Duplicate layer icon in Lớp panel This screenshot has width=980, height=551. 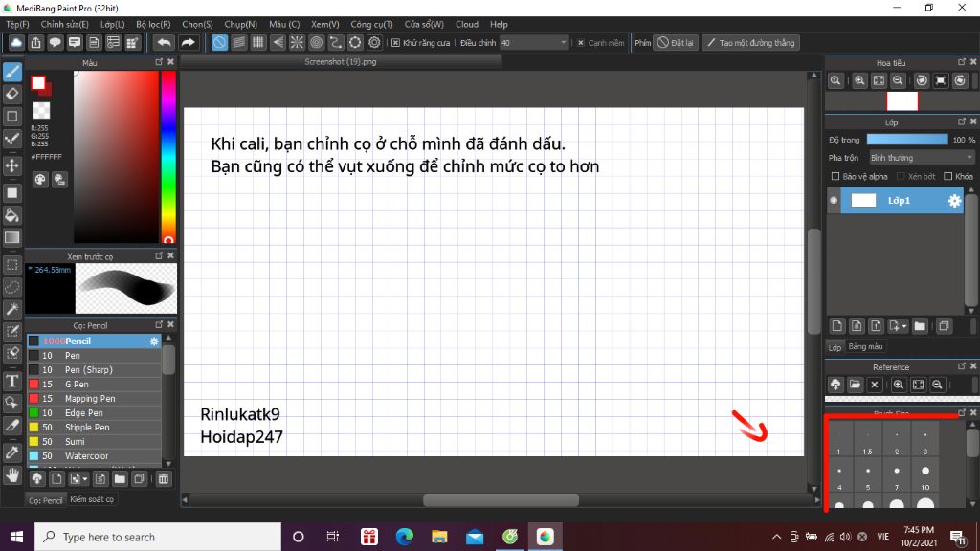pos(944,326)
